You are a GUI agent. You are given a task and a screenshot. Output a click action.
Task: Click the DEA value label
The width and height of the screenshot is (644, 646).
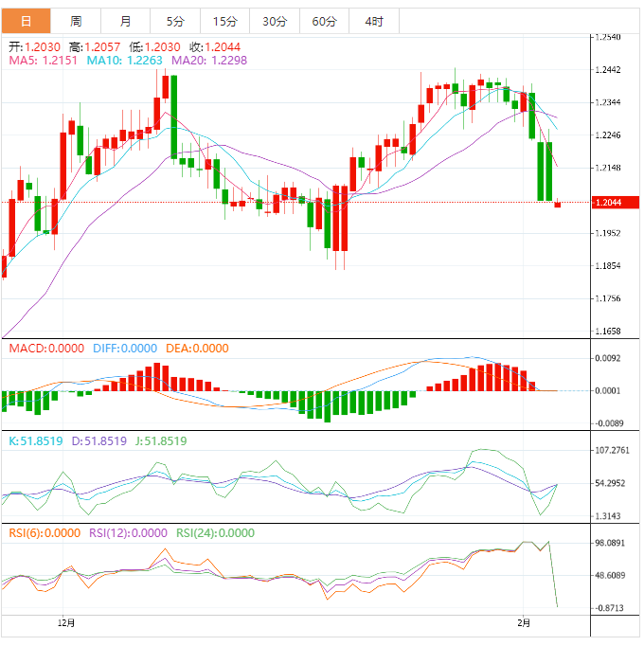coord(197,348)
